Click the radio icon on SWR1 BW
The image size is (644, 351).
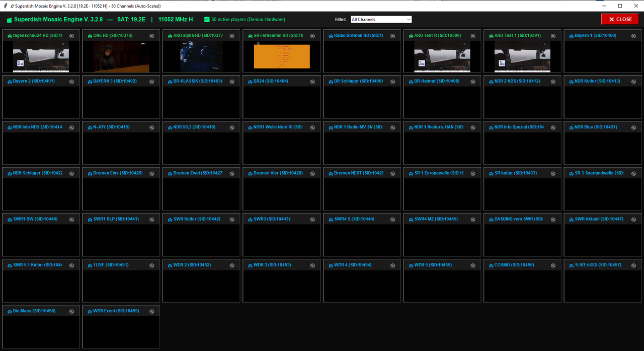coord(10,220)
